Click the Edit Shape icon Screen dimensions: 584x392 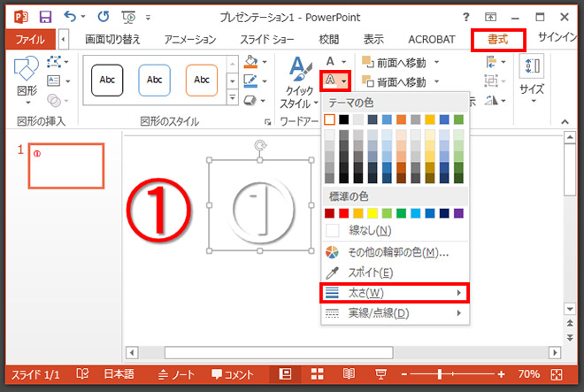pyautogui.click(x=54, y=61)
